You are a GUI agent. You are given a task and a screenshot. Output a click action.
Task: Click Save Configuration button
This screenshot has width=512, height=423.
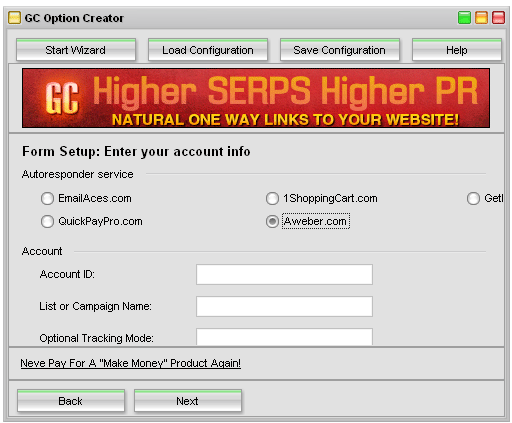[340, 50]
